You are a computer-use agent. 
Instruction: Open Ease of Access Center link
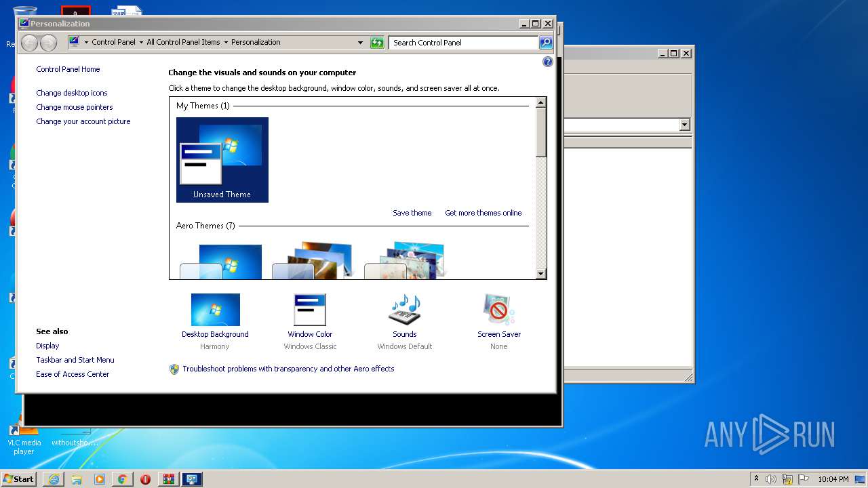pyautogui.click(x=73, y=374)
